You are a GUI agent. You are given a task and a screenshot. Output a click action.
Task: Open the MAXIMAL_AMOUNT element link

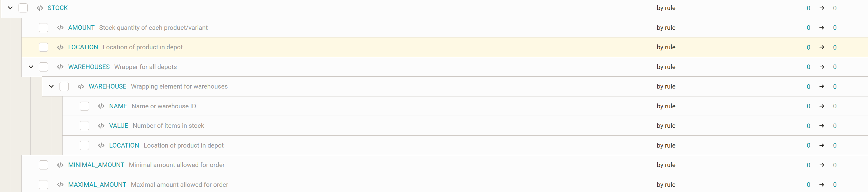pos(97,185)
